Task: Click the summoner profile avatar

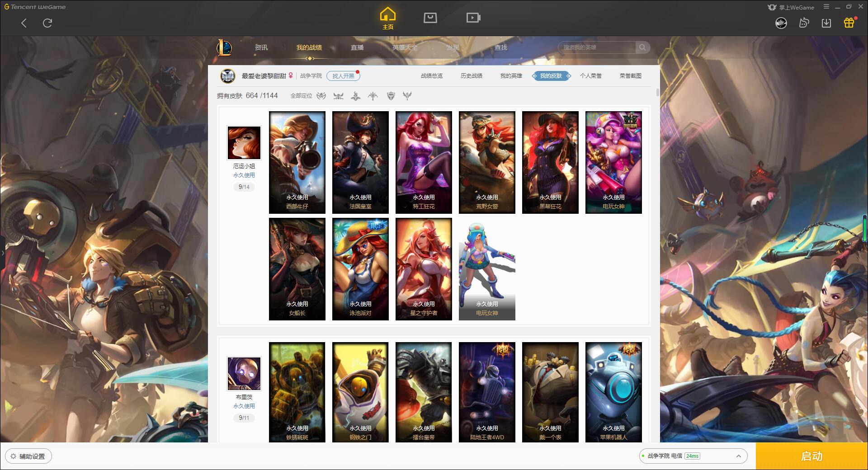Action: [x=228, y=76]
